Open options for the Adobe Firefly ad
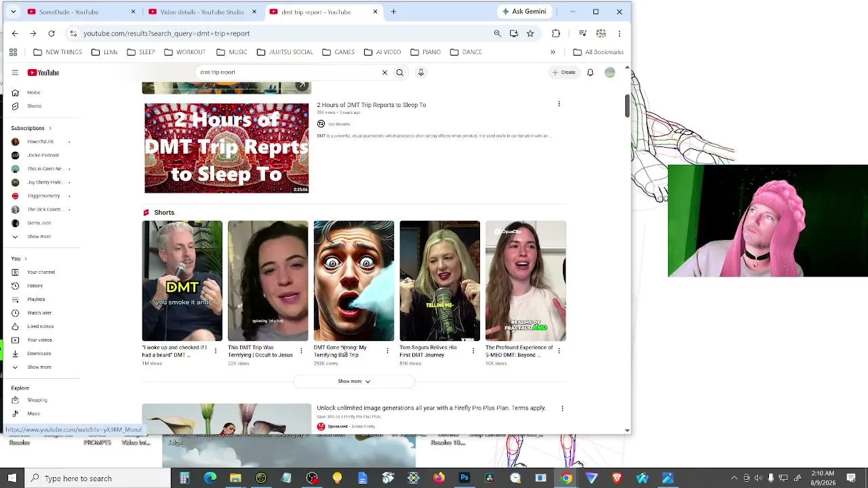The width and height of the screenshot is (868, 488). (562, 408)
